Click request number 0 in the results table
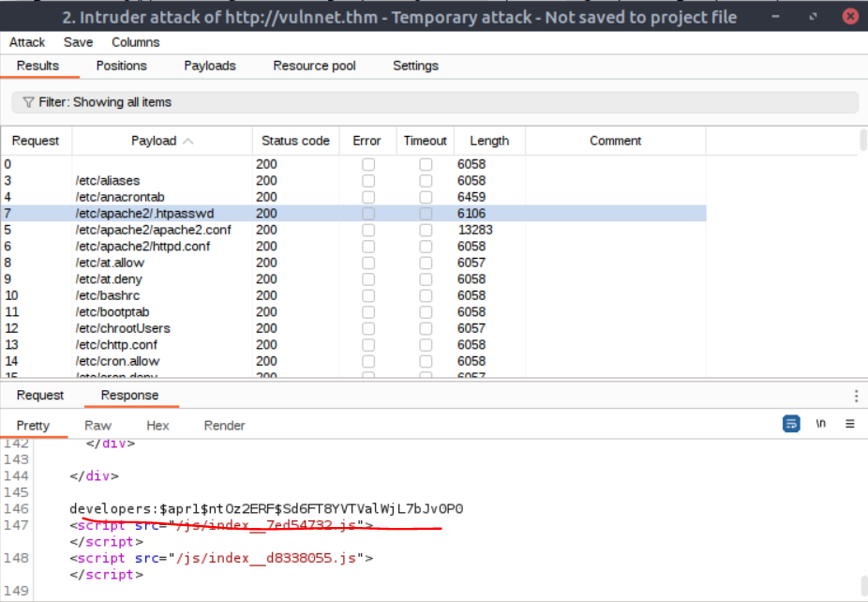Viewport: 868px width, 602px height. pyautogui.click(x=7, y=164)
